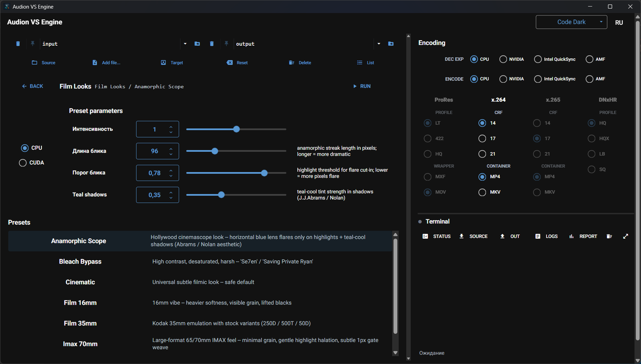Click the Add file icon
641x364 pixels.
pyautogui.click(x=95, y=62)
